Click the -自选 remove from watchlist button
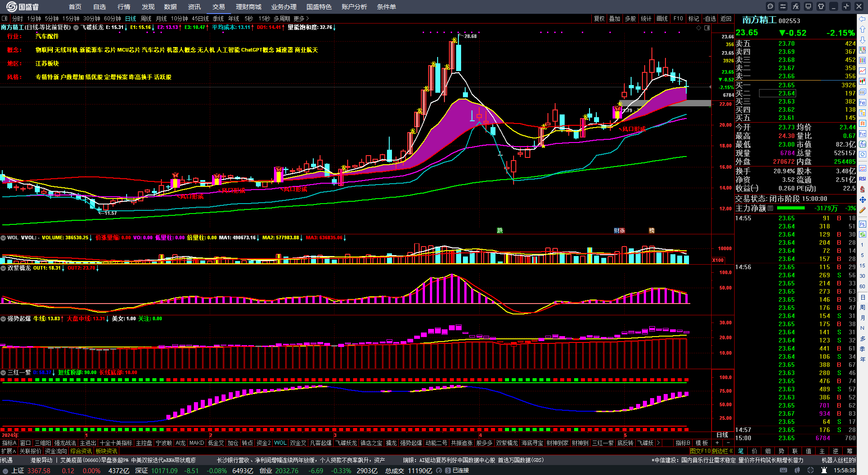The width and height of the screenshot is (868, 475). point(710,19)
